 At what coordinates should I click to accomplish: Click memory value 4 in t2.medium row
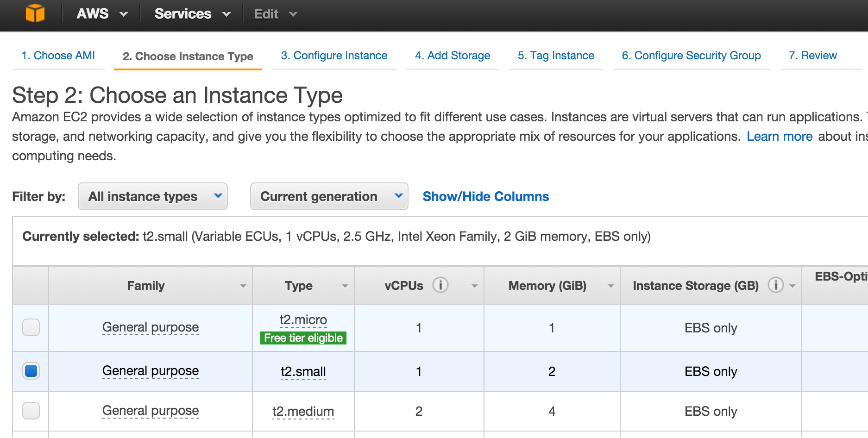552,411
